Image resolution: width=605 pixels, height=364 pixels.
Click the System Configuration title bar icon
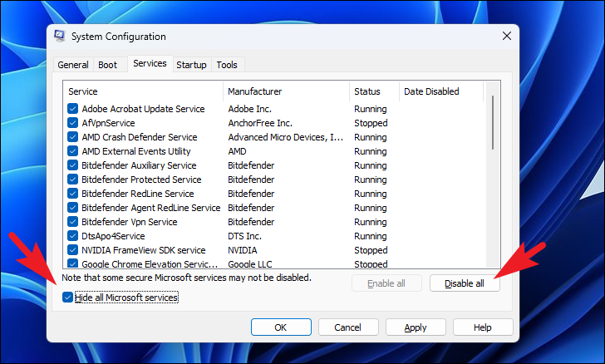[60, 36]
